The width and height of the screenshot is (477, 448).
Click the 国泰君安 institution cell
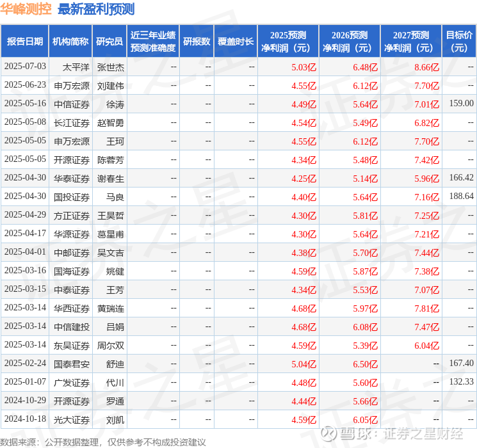pos(72,364)
